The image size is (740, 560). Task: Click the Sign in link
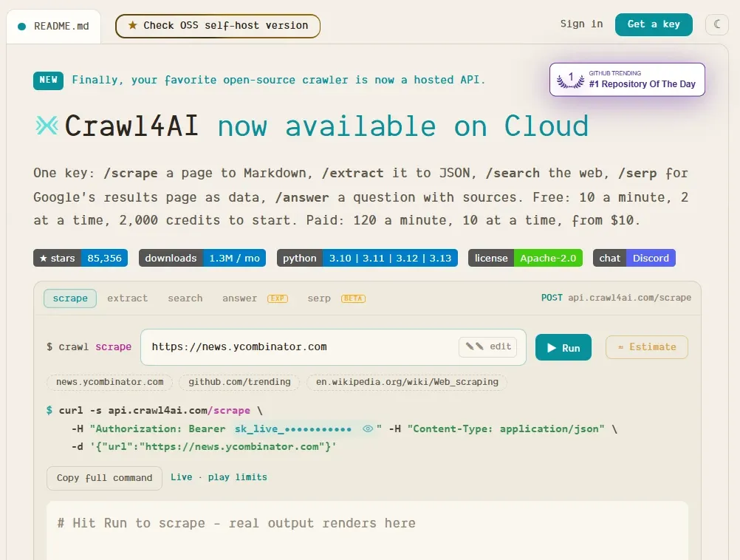[x=581, y=24]
